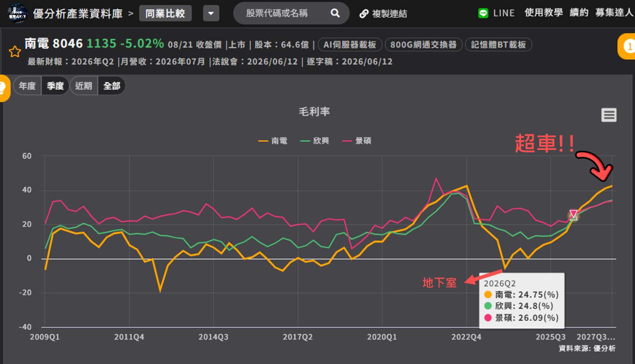Click the 2025Q3 axis label
Image resolution: width=635 pixels, height=364 pixels.
pyautogui.click(x=550, y=337)
